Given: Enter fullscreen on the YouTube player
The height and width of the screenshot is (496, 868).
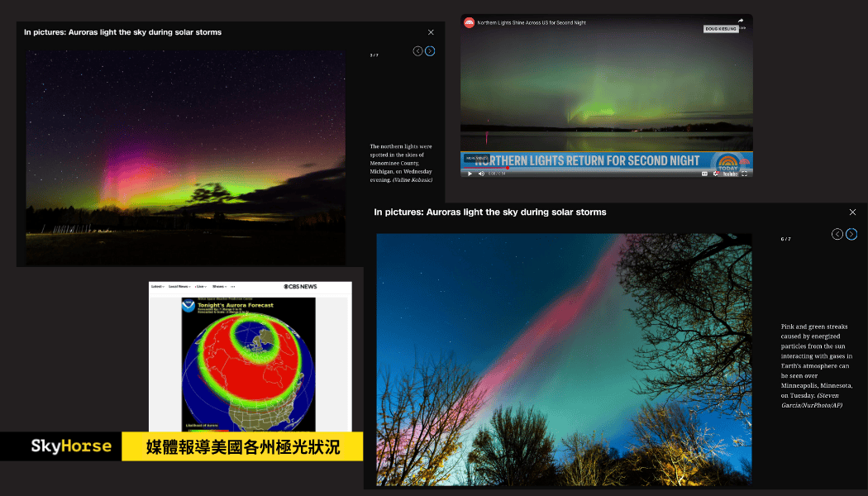Looking at the screenshot, I should [744, 174].
